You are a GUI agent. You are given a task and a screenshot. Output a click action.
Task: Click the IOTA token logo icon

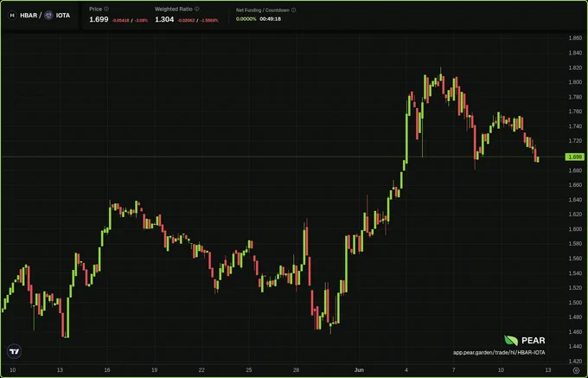(48, 16)
